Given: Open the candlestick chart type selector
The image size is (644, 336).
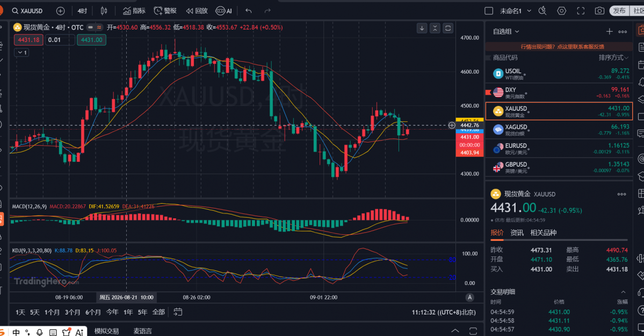Looking at the screenshot, I should [x=104, y=11].
